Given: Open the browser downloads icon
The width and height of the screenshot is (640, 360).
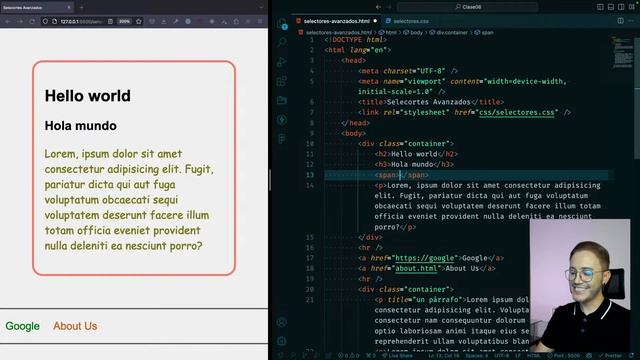Looking at the screenshot, I should (x=164, y=21).
